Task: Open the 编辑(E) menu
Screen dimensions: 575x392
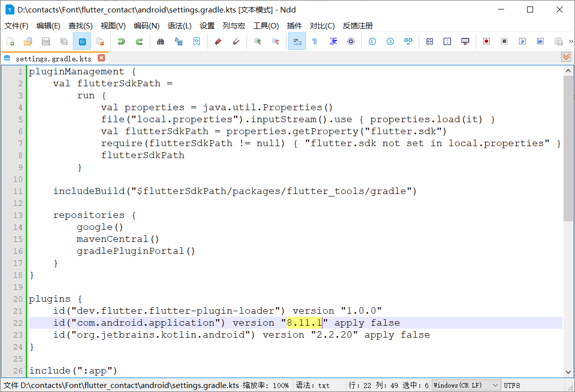Action: coord(48,25)
